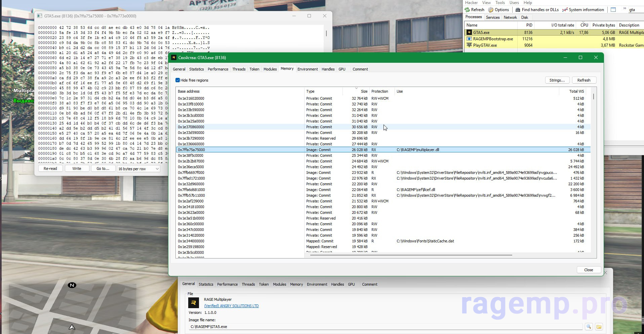Select memory row 0x1e316020000

tap(383, 98)
